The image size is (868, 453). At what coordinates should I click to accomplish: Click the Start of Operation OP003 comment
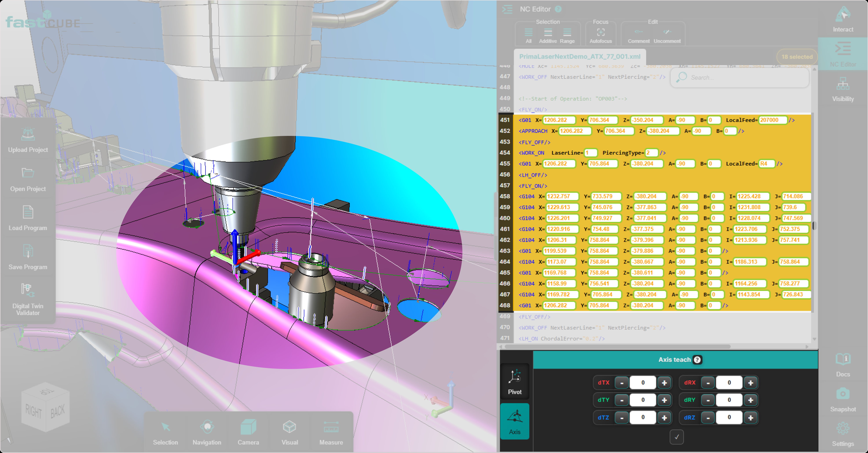[573, 99]
